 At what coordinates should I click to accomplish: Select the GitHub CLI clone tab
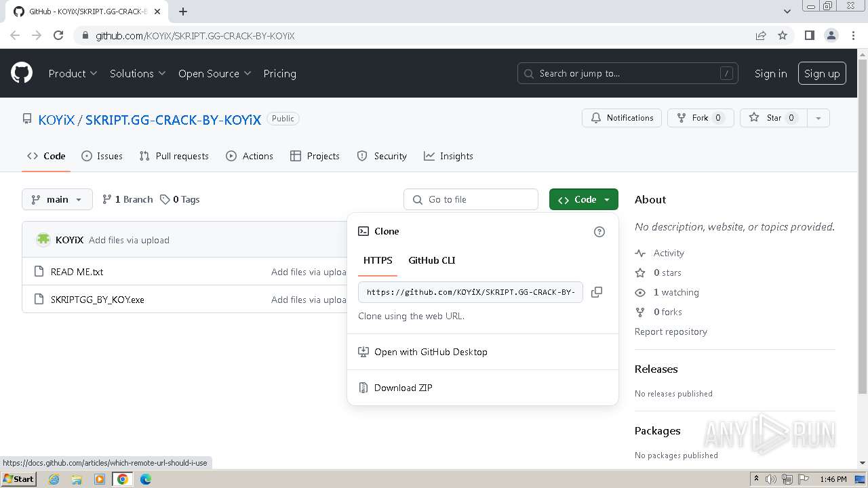coord(432,260)
